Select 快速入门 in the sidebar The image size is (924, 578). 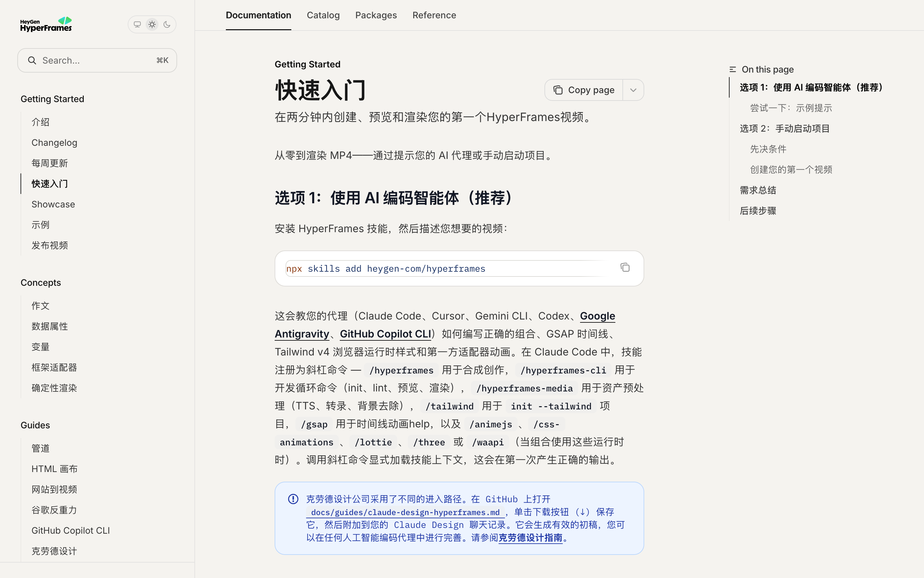[x=50, y=184]
